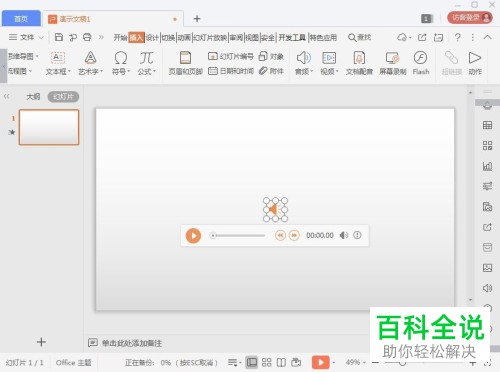The width and height of the screenshot is (500, 372).
Task: Open the table icon in right sidebar
Action: [x=487, y=125]
